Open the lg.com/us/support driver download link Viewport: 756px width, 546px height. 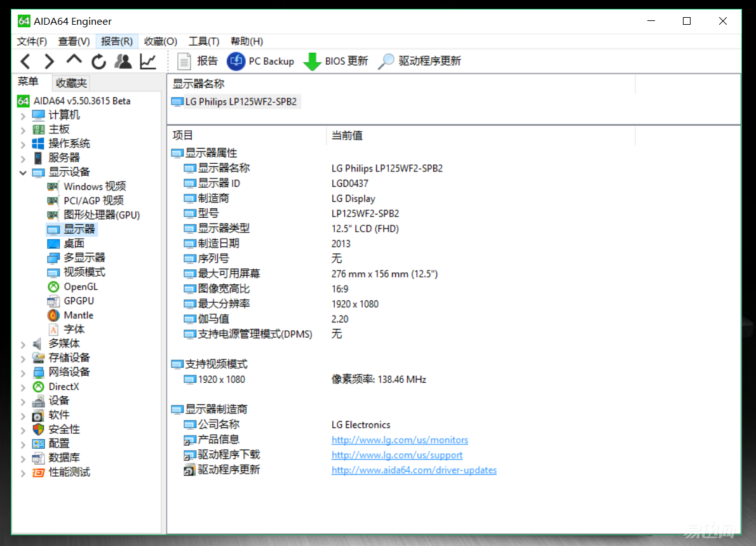coord(397,455)
